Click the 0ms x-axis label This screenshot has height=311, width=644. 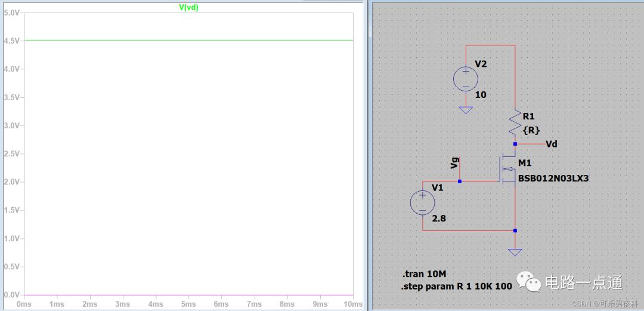pyautogui.click(x=24, y=304)
